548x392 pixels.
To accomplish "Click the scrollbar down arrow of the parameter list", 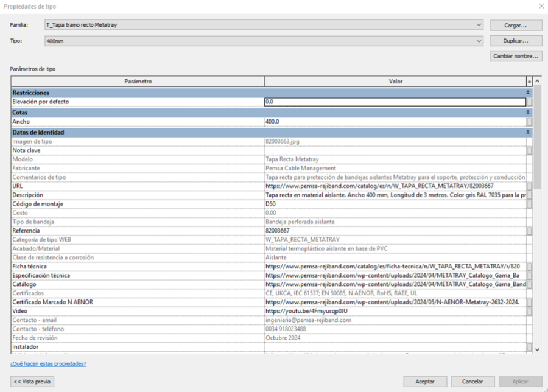I will pos(536,349).
